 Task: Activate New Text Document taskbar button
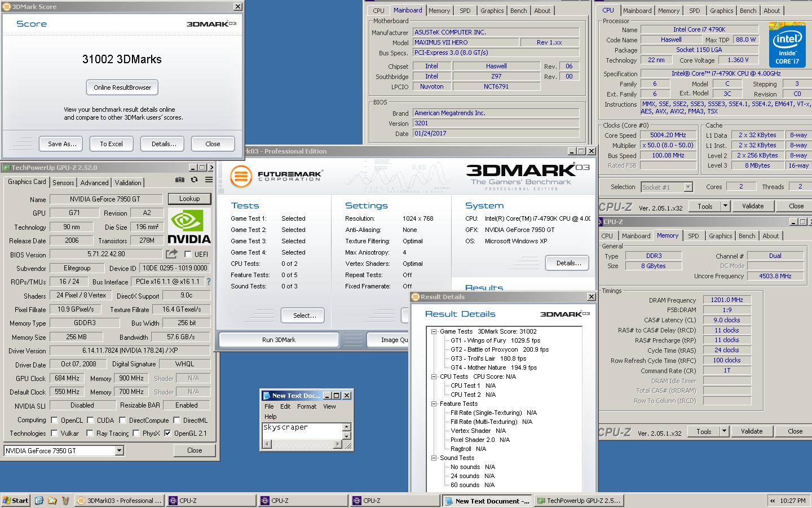click(487, 501)
